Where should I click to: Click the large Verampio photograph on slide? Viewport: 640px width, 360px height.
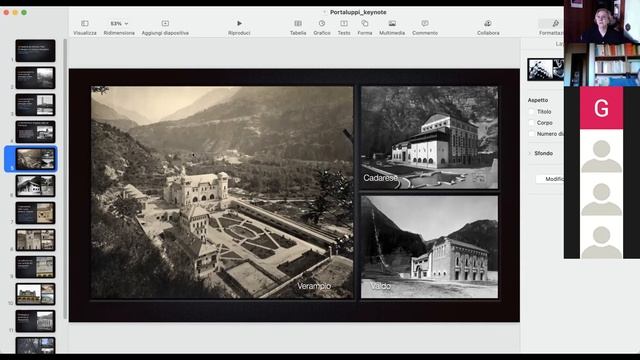point(222,192)
